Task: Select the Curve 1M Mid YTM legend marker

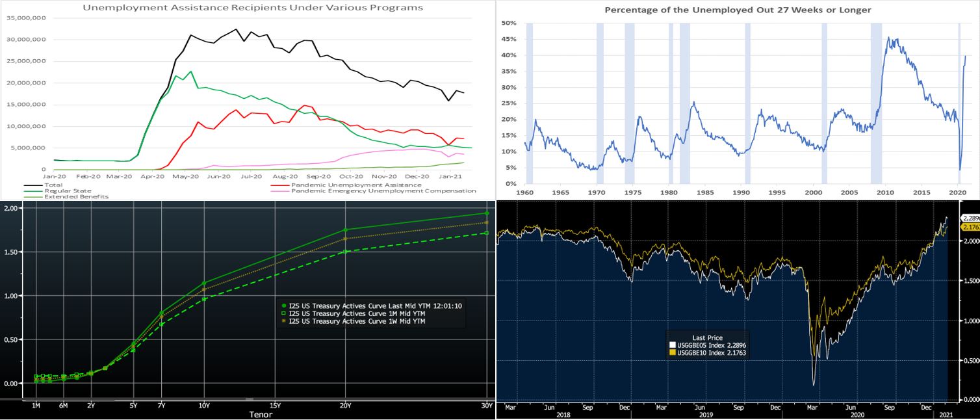Action: pyautogui.click(x=284, y=313)
